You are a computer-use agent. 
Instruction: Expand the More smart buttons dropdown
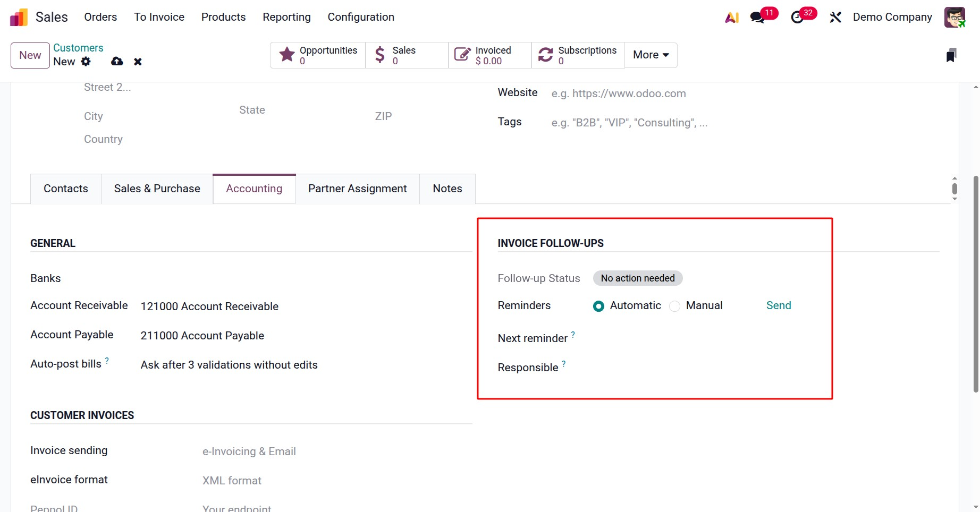pyautogui.click(x=650, y=55)
